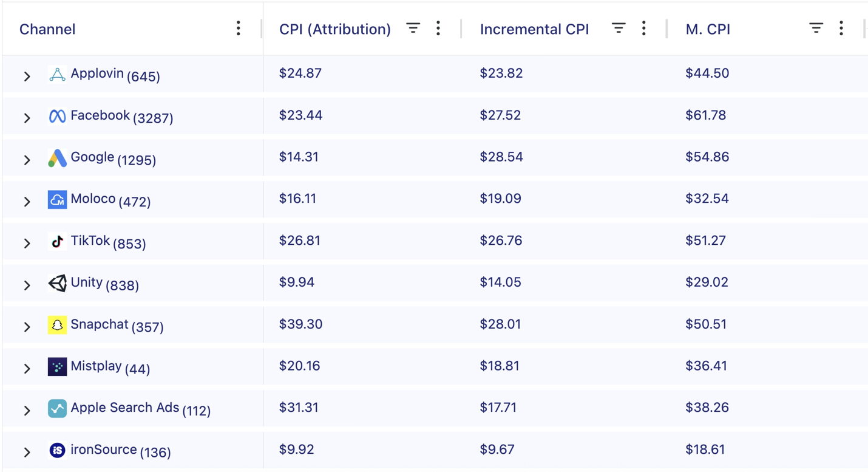Sort by CPI (Attribution) column header

pyautogui.click(x=335, y=29)
